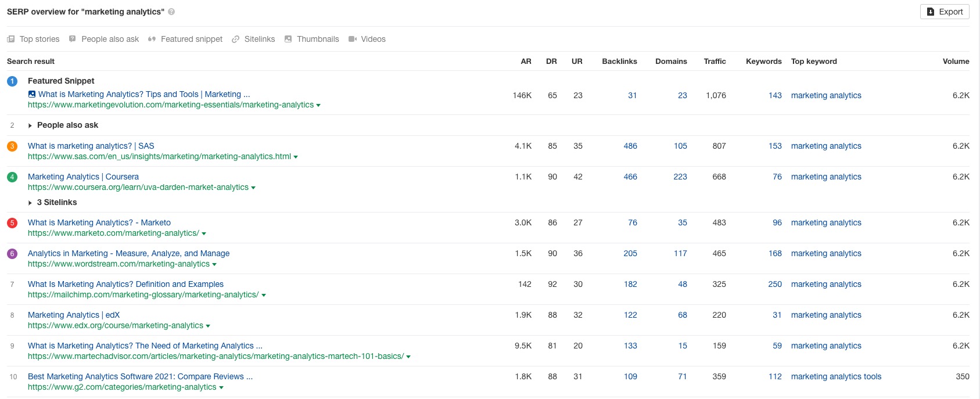Click keywords count 250 for Mailchimp
This screenshot has height=399, width=980.
coord(775,284)
